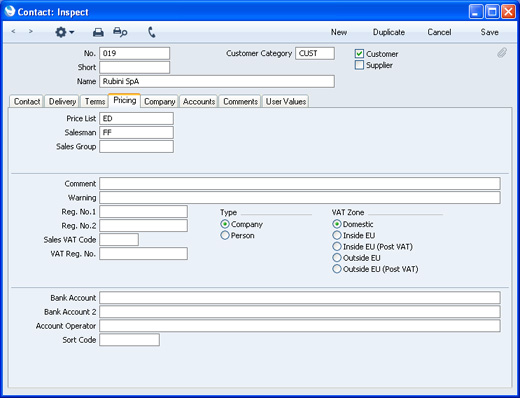The height and width of the screenshot is (398, 520).
Task: Click the New button
Action: point(339,32)
